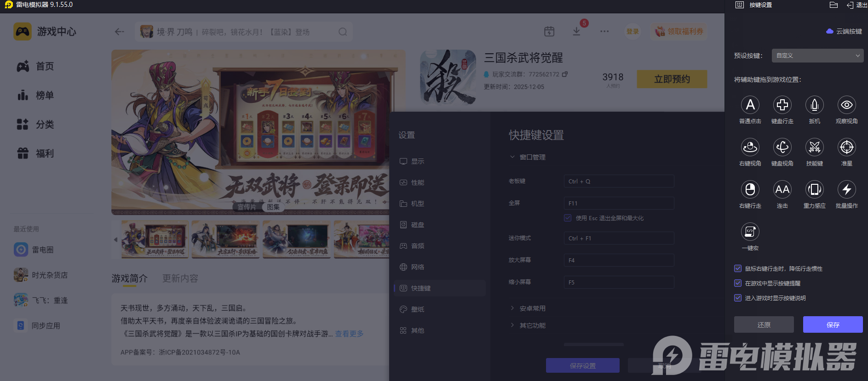Open the 查看更多 link
This screenshot has height=381, width=868.
[x=349, y=334]
